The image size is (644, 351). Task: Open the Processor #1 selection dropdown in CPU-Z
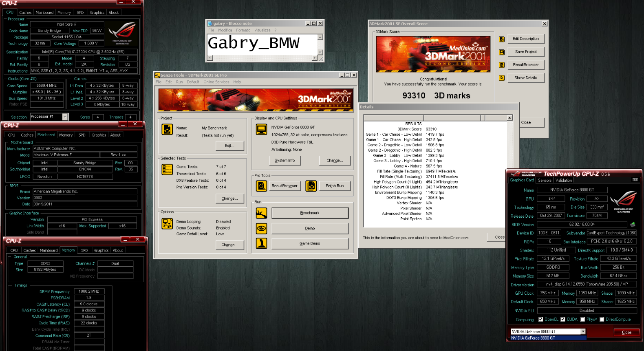point(65,117)
